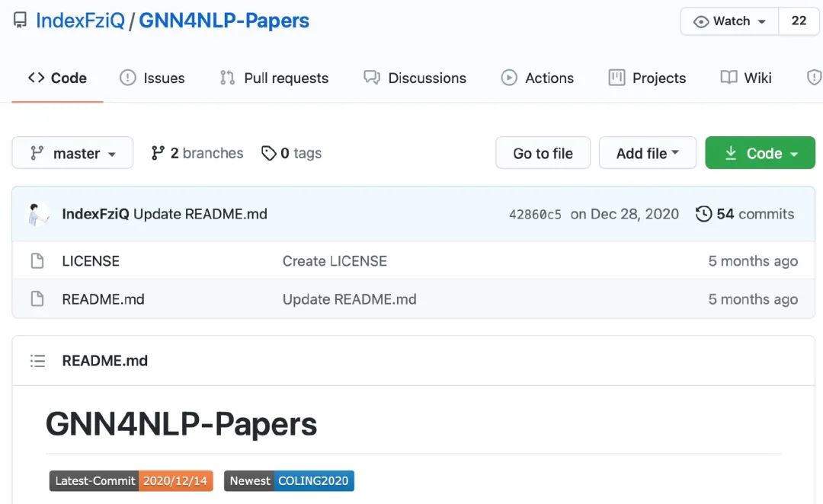Click the README.md file icon in file list
Image resolution: width=823 pixels, height=504 pixels.
point(37,299)
